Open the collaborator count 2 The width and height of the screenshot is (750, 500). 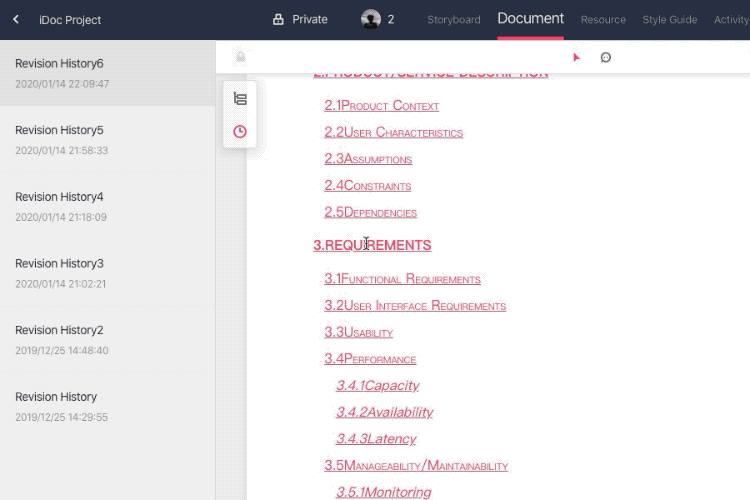391,20
